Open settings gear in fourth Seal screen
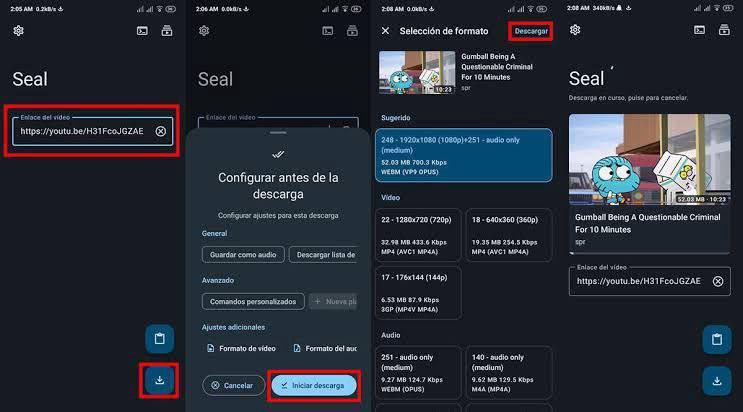743x412 pixels. coord(575,30)
